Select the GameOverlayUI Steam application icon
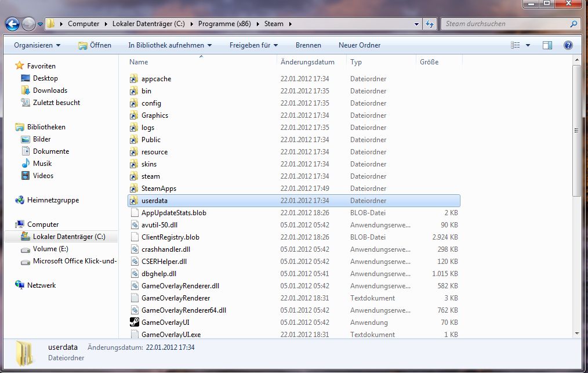588x373 pixels. click(135, 323)
